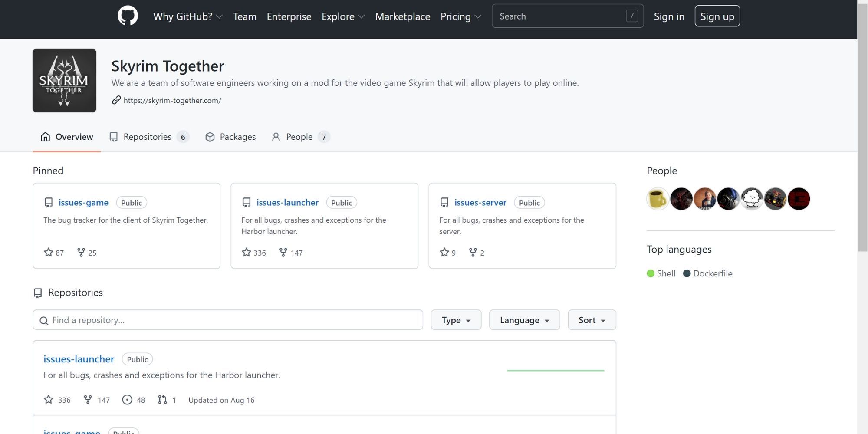The image size is (868, 434).
Task: Open Skyrim Together organization avatar
Action: coord(64,80)
